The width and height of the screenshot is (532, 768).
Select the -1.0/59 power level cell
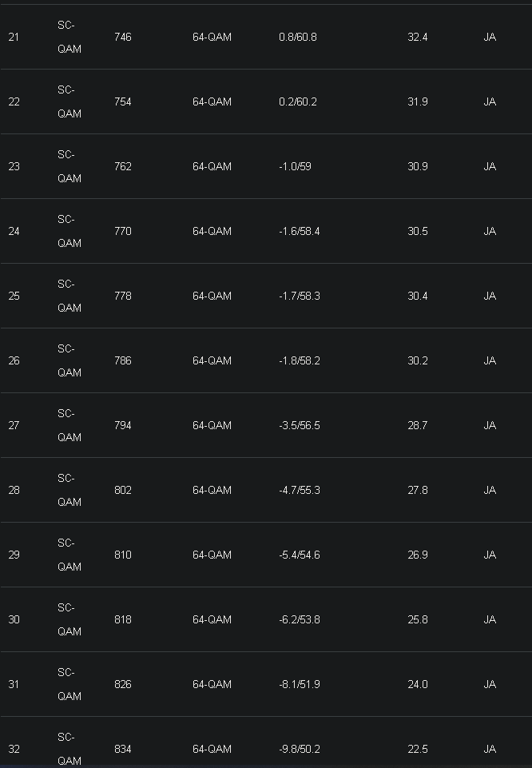(295, 167)
